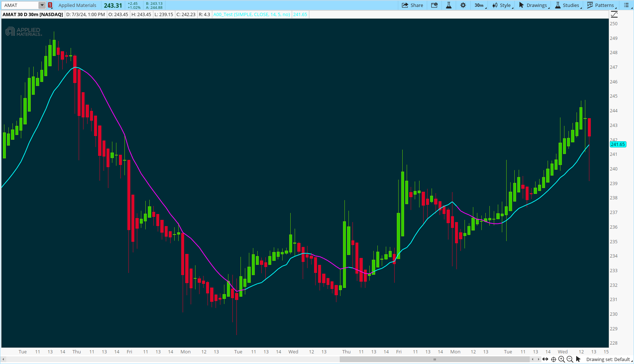Click the R: 4.3 range value

[x=204, y=14]
